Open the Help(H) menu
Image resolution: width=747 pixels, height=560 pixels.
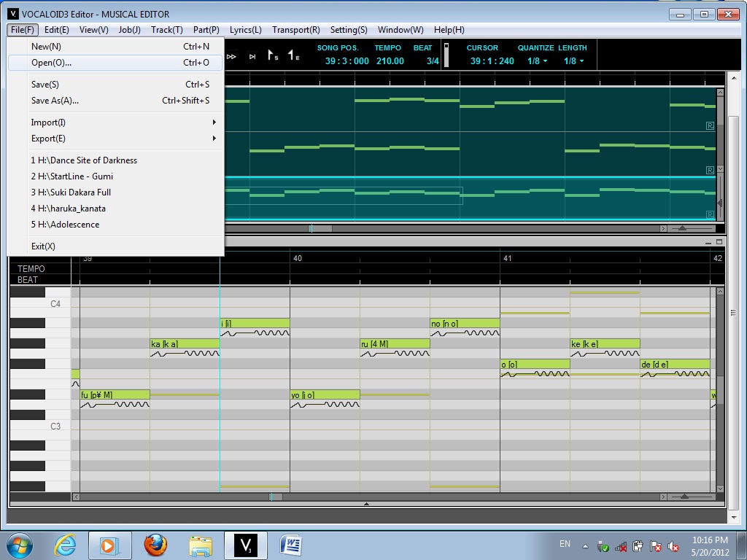coord(449,29)
